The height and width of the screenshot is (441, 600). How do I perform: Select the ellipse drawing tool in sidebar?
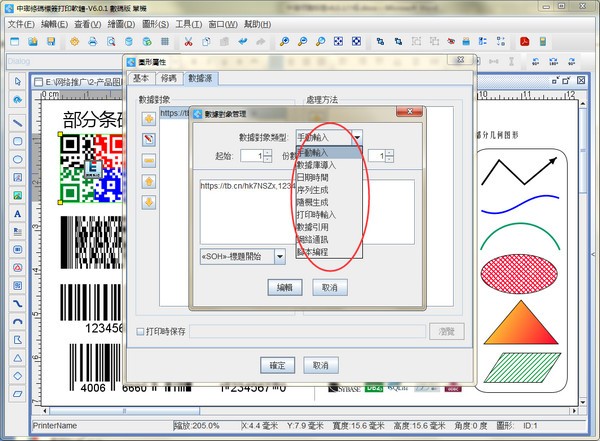tap(18, 159)
